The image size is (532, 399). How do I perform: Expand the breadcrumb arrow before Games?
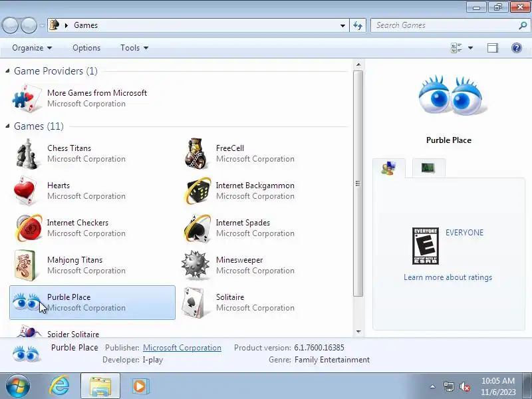(x=66, y=25)
